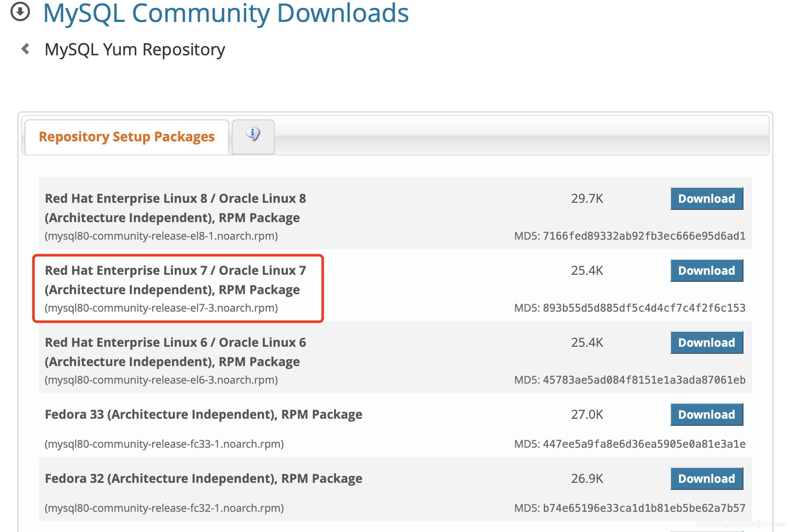The height and width of the screenshot is (532, 790).
Task: Click the 29.7K file size value
Action: pyautogui.click(x=587, y=198)
